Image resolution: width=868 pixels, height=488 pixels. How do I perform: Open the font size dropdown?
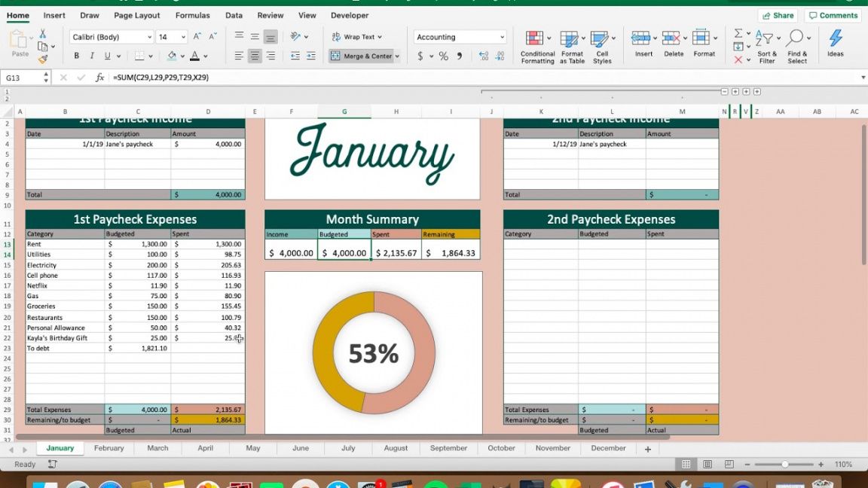tap(183, 37)
